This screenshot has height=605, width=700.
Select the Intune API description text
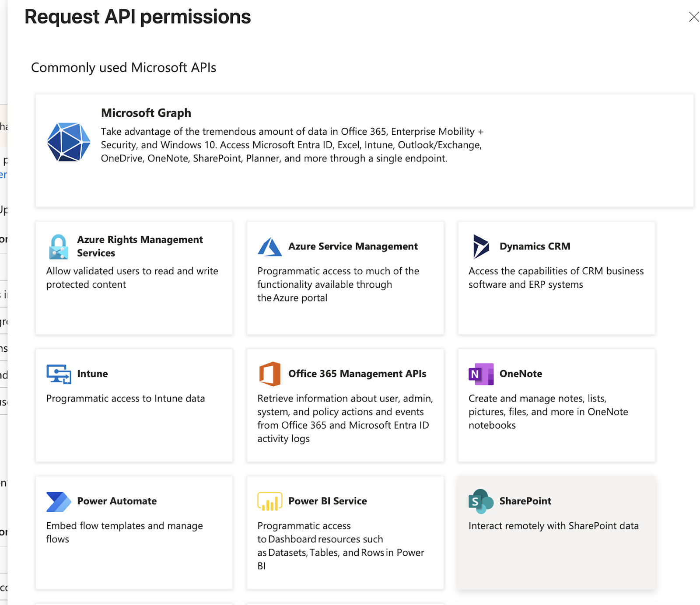tap(125, 399)
